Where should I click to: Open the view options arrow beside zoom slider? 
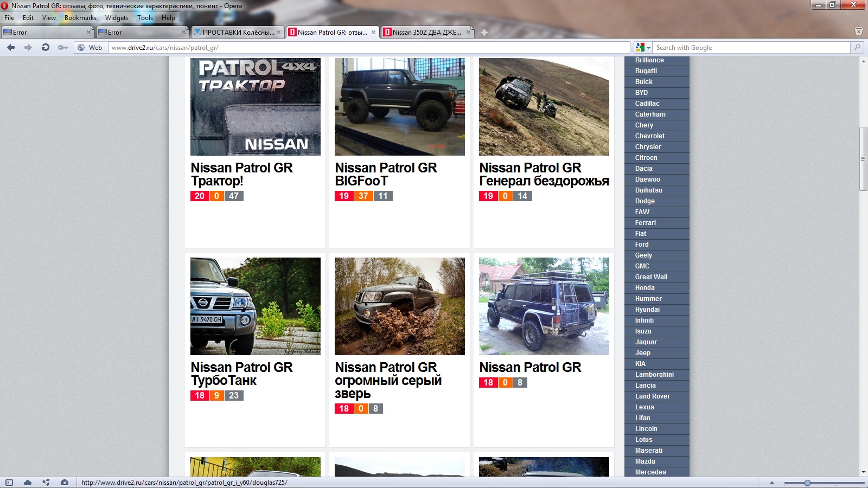pyautogui.click(x=772, y=483)
